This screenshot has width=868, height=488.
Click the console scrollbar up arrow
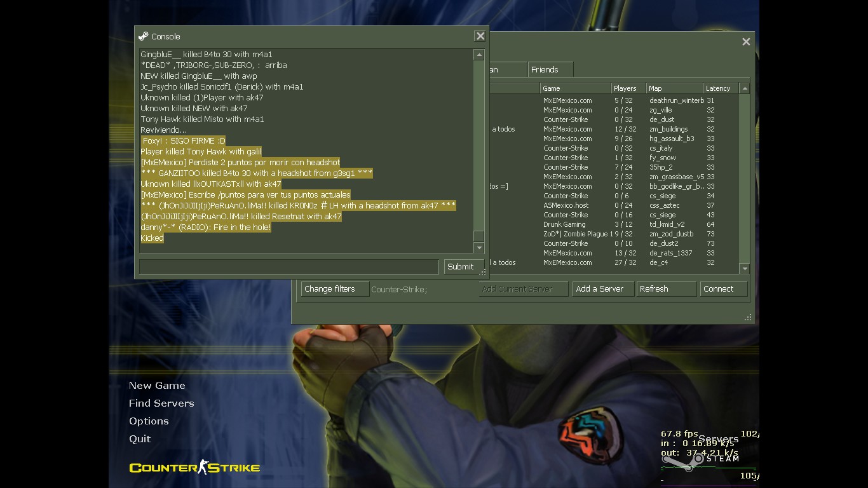coord(479,55)
